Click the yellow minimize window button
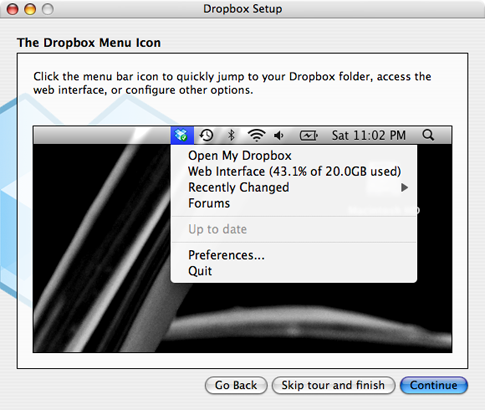The image size is (485, 410). (x=30, y=9)
